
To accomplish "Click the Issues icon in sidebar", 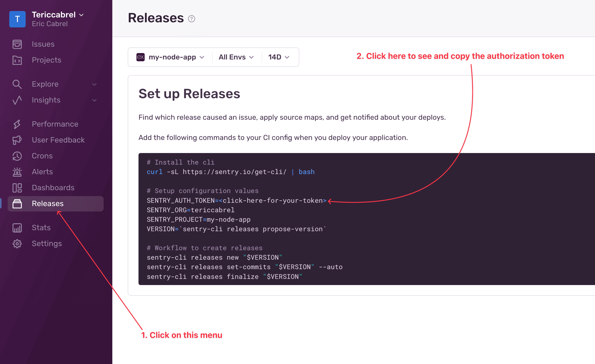I will 17,44.
